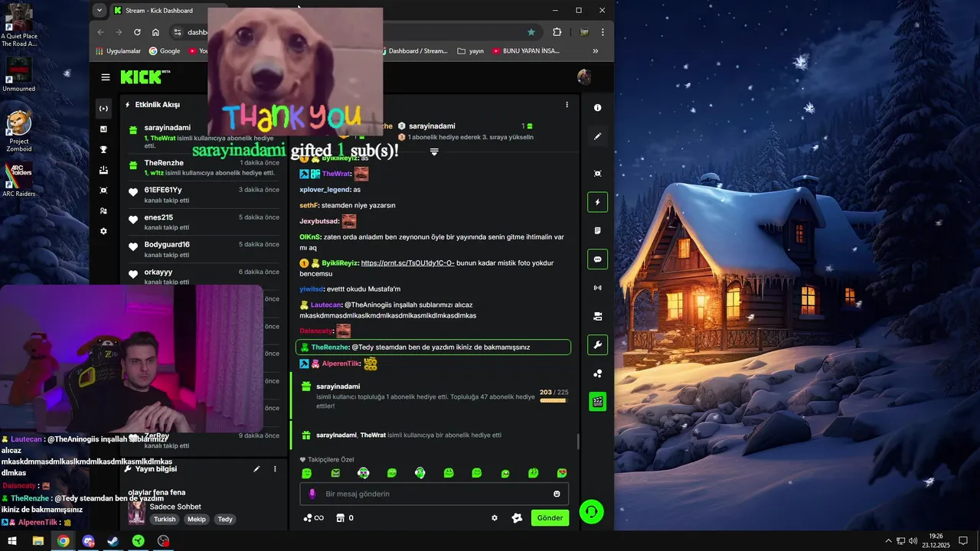Toggle the green clapperboard clips panel
980x551 pixels.
point(598,401)
